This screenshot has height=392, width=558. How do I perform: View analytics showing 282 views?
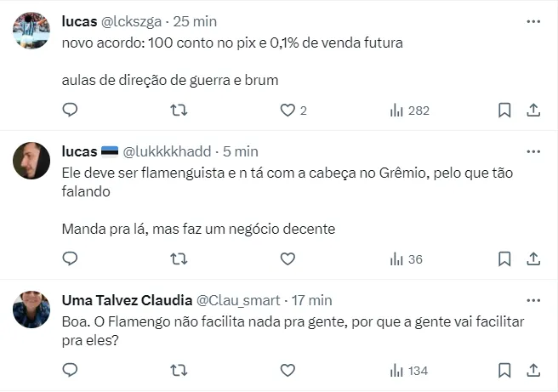[409, 110]
